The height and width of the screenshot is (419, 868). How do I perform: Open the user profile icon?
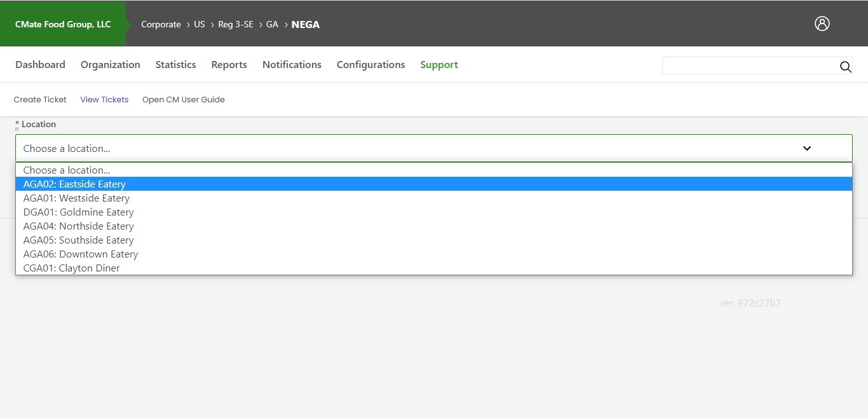click(822, 24)
